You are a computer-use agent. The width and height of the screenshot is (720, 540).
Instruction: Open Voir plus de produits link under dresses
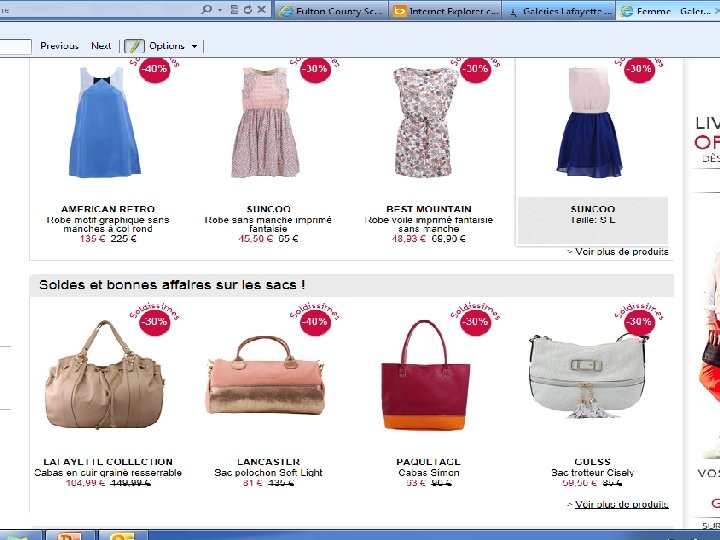tap(618, 252)
